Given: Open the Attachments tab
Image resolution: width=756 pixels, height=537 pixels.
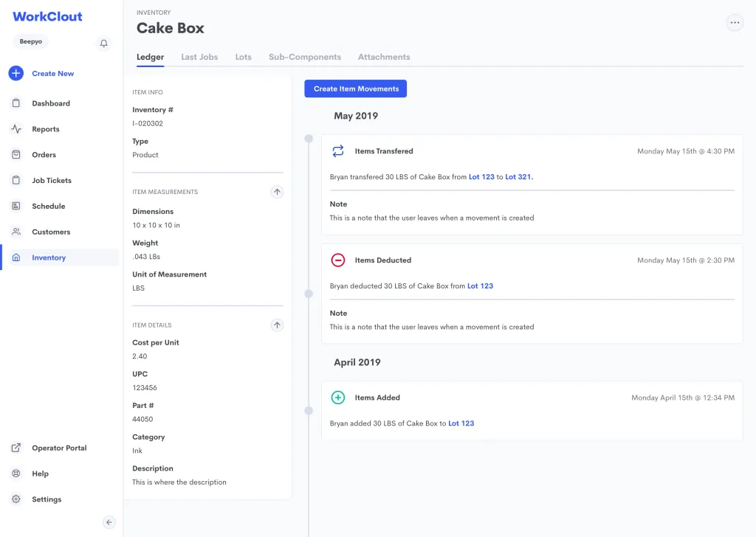Looking at the screenshot, I should (x=384, y=57).
